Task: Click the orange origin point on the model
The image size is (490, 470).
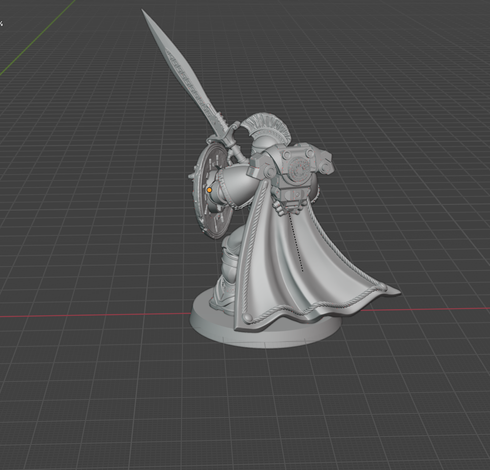Action: click(209, 190)
